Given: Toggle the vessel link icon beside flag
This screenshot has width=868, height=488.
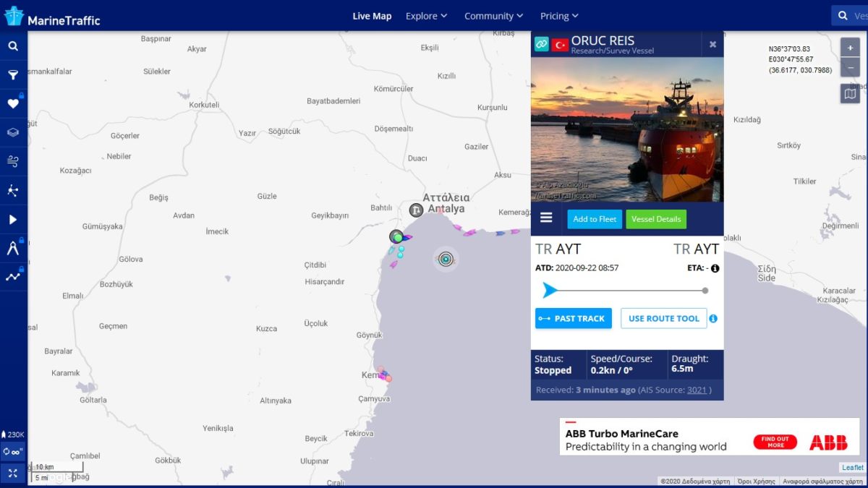Looking at the screenshot, I should click(541, 45).
